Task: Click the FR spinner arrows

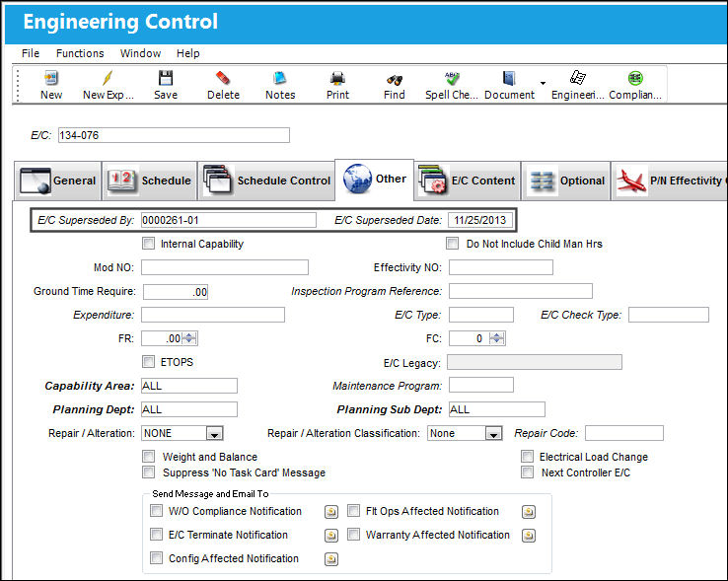Action: tap(189, 338)
